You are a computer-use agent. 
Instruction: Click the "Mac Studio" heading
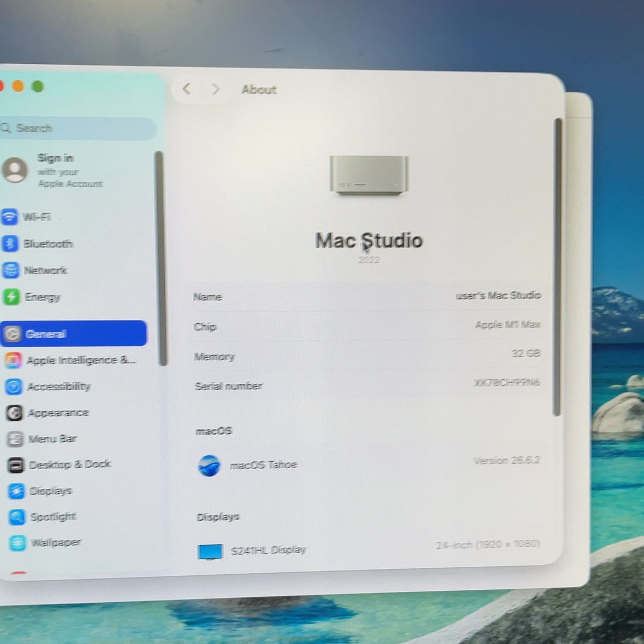click(x=369, y=240)
